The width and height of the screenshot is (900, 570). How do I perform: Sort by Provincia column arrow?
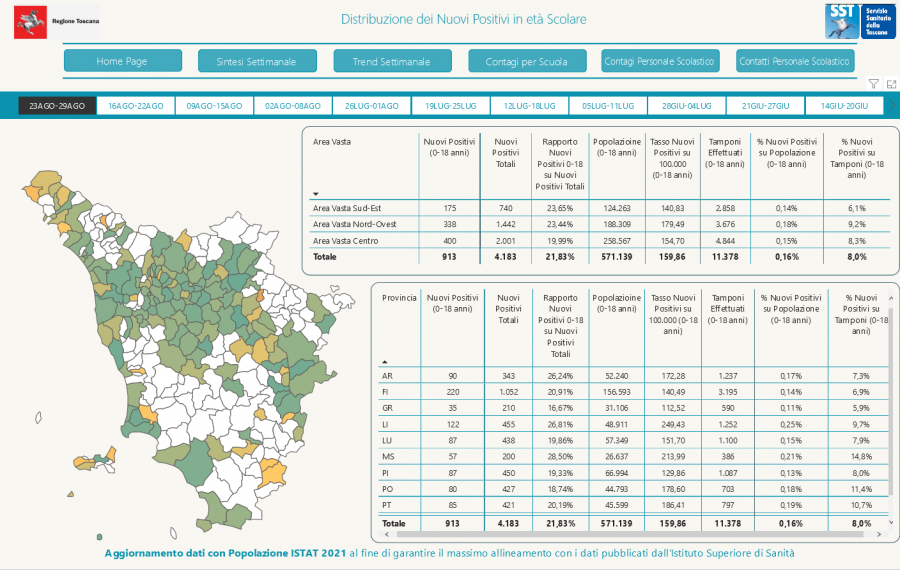pyautogui.click(x=385, y=362)
